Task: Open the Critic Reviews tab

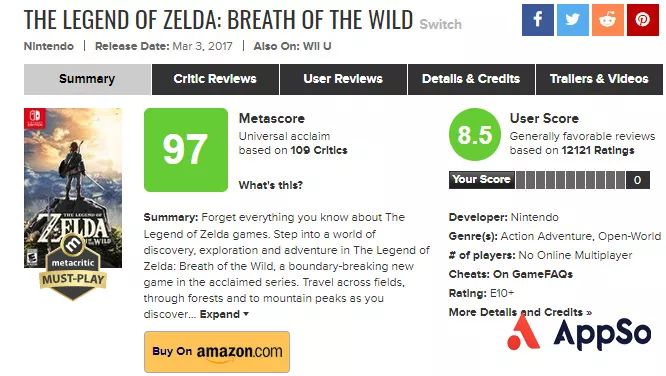Action: pyautogui.click(x=215, y=79)
